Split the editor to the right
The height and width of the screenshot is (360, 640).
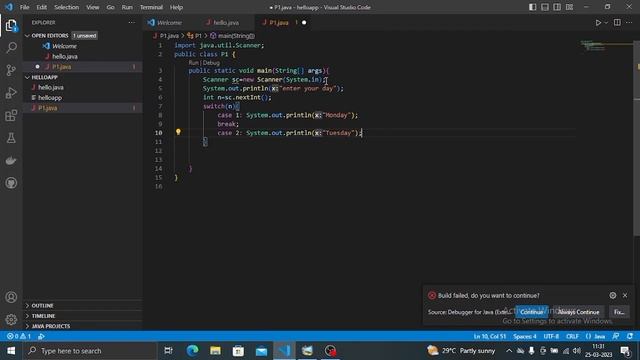pyautogui.click(x=617, y=22)
